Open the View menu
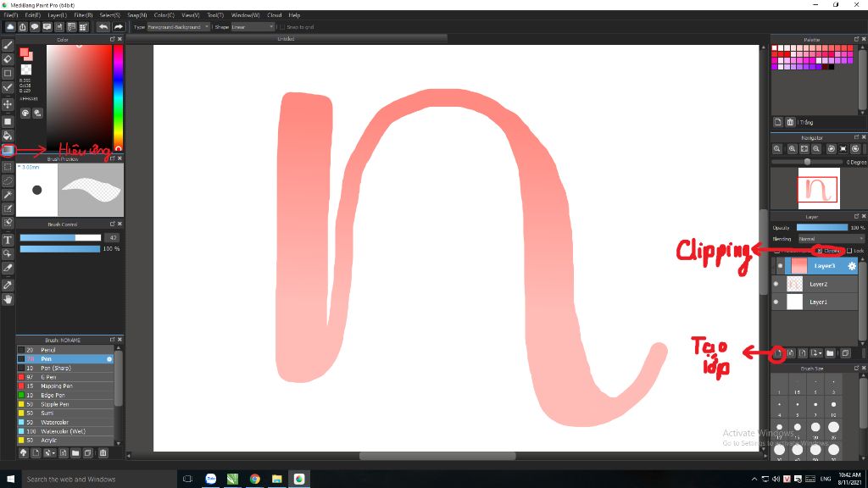This screenshot has height=488, width=868. coord(191,15)
